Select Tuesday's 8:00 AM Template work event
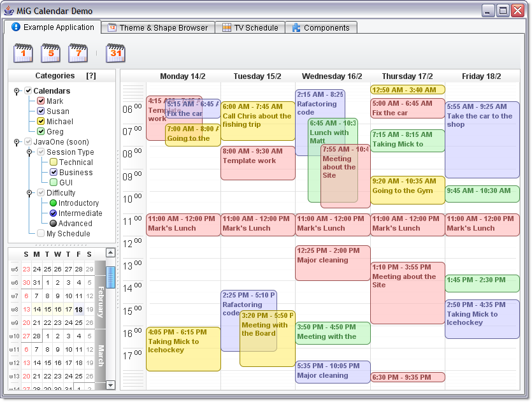Screen dimensions: 532x402 pyautogui.click(x=258, y=163)
